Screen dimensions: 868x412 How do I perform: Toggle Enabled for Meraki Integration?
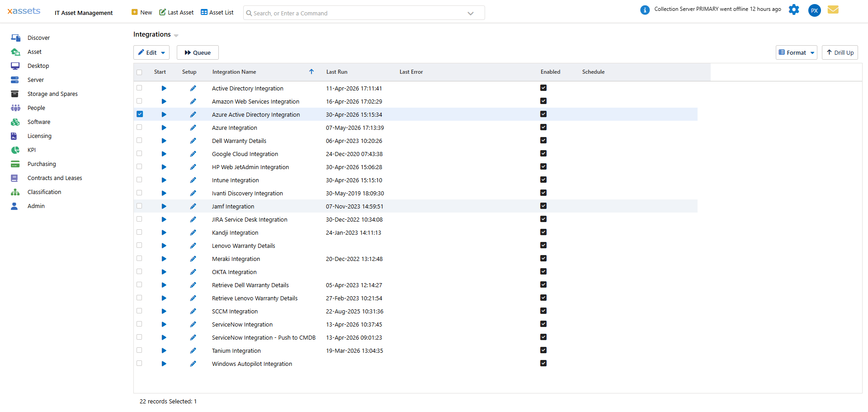click(543, 259)
